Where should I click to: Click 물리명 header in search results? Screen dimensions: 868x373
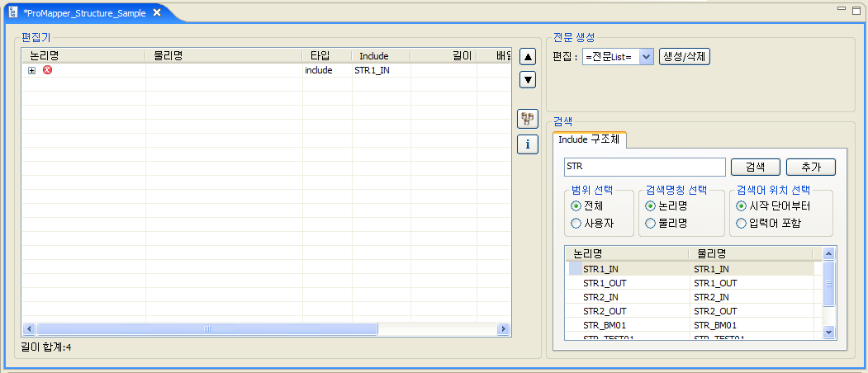[x=752, y=254]
